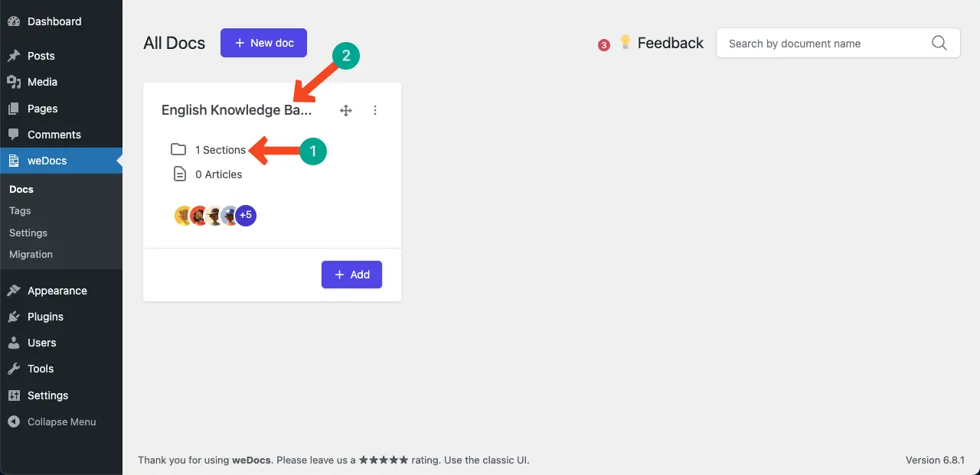The width and height of the screenshot is (980, 475).
Task: Click the first contributor avatar thumbnail
Action: coord(182,216)
